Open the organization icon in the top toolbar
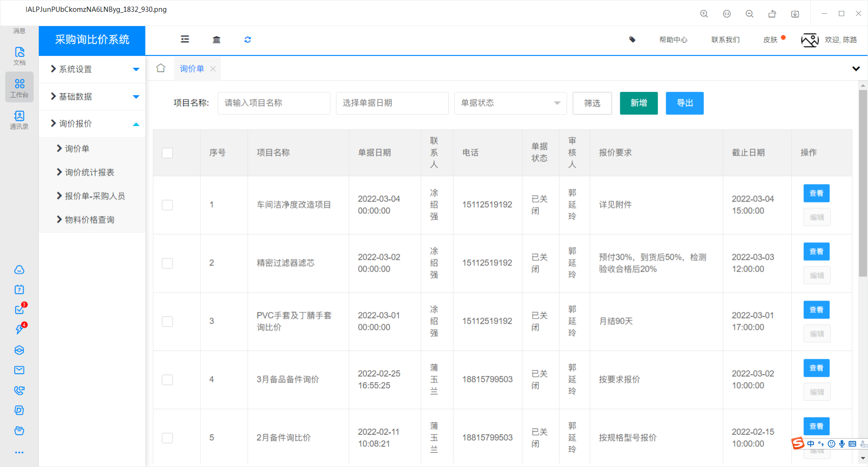 coord(217,40)
